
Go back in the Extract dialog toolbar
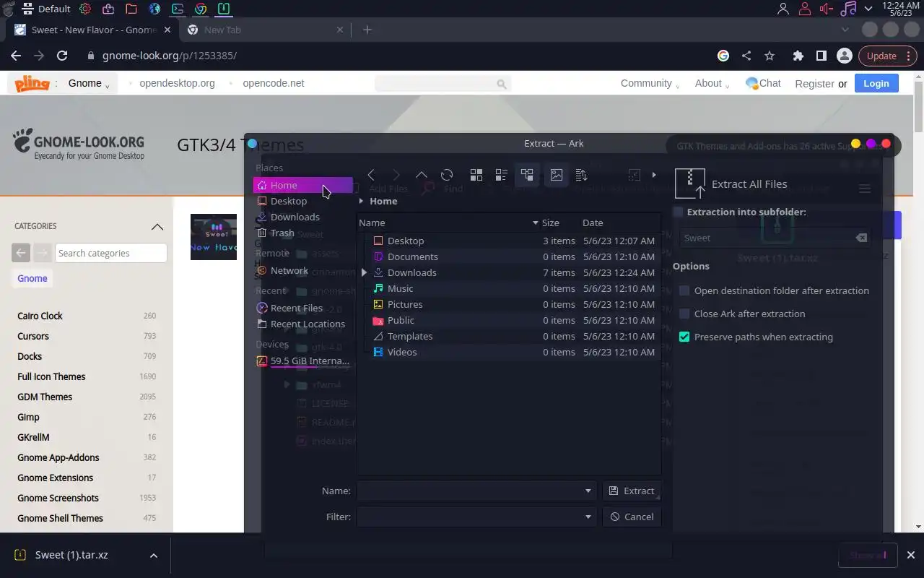pyautogui.click(x=371, y=175)
